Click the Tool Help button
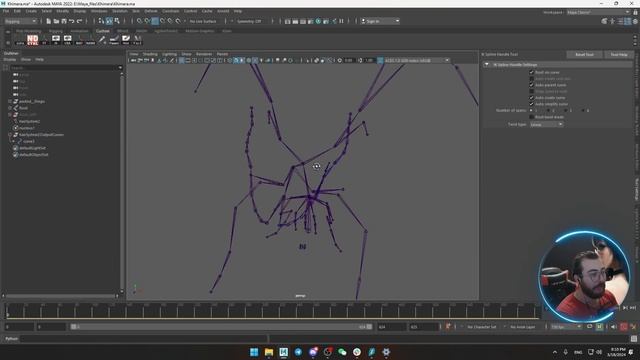This screenshot has width=640, height=360. coord(619,55)
